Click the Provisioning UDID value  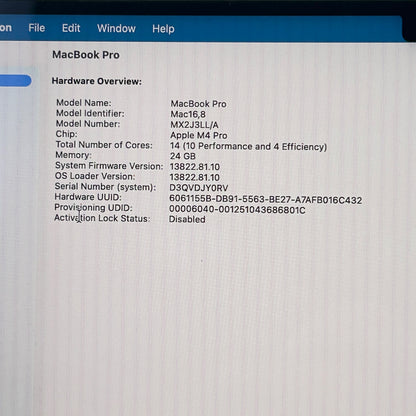237,210
